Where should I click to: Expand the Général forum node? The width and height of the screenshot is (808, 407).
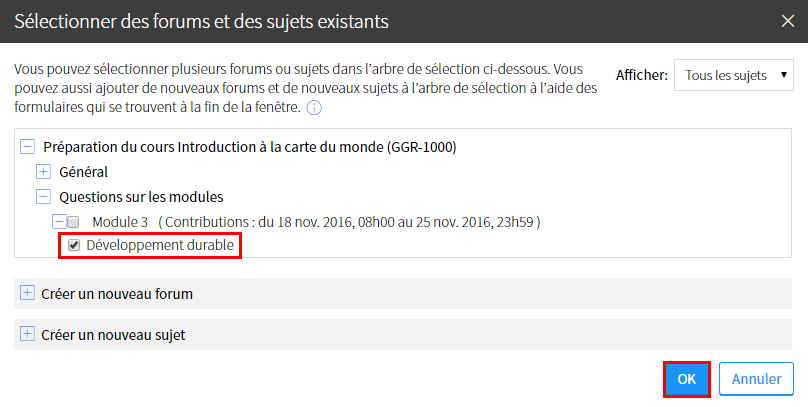[x=44, y=172]
